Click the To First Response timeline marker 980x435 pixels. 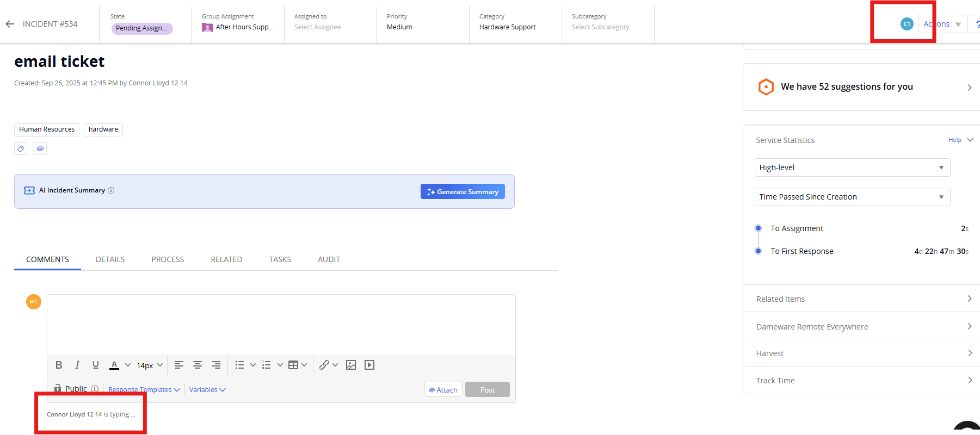[x=758, y=251]
